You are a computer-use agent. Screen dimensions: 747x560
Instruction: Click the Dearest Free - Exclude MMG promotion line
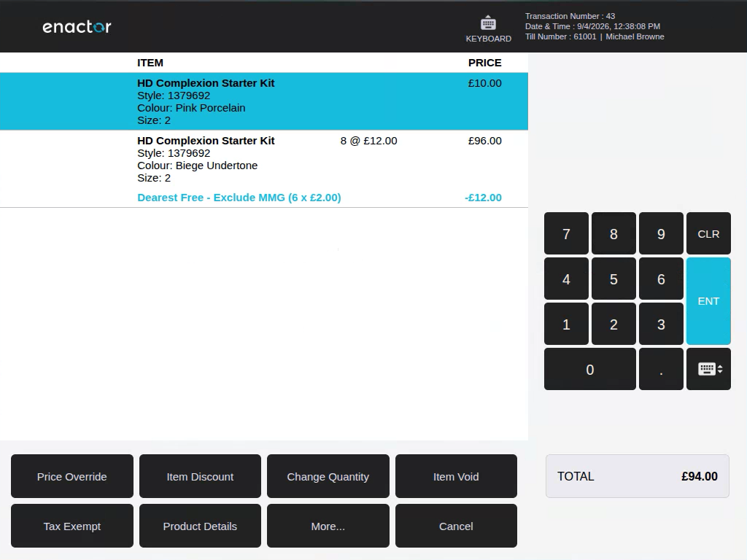pyautogui.click(x=239, y=198)
